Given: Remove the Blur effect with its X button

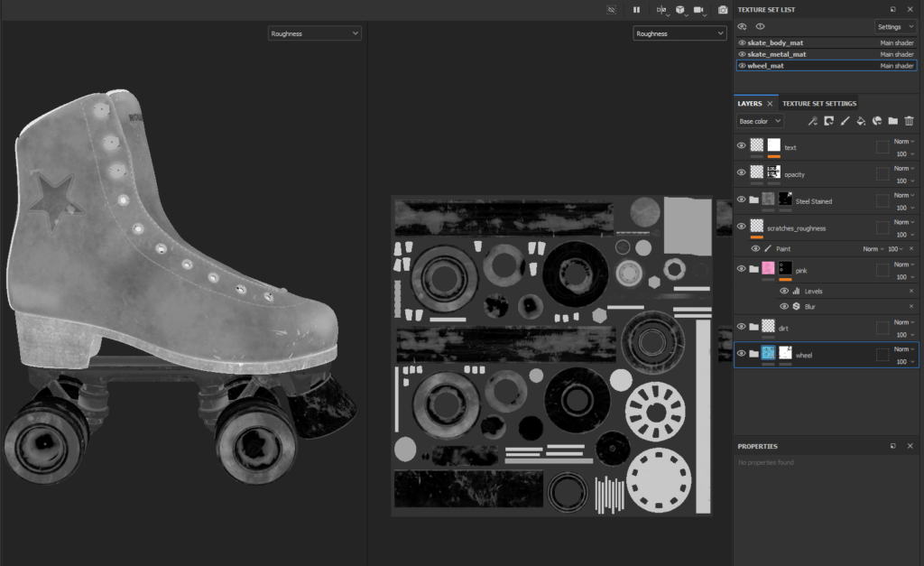Looking at the screenshot, I should click(910, 307).
